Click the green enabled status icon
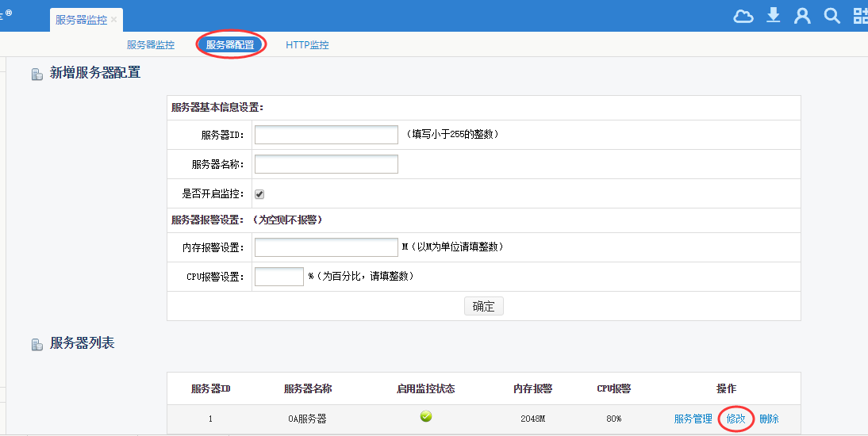 tap(426, 417)
